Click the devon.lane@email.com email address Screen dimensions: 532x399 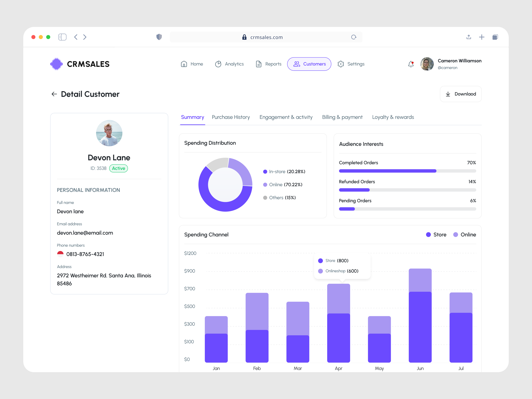pos(85,233)
